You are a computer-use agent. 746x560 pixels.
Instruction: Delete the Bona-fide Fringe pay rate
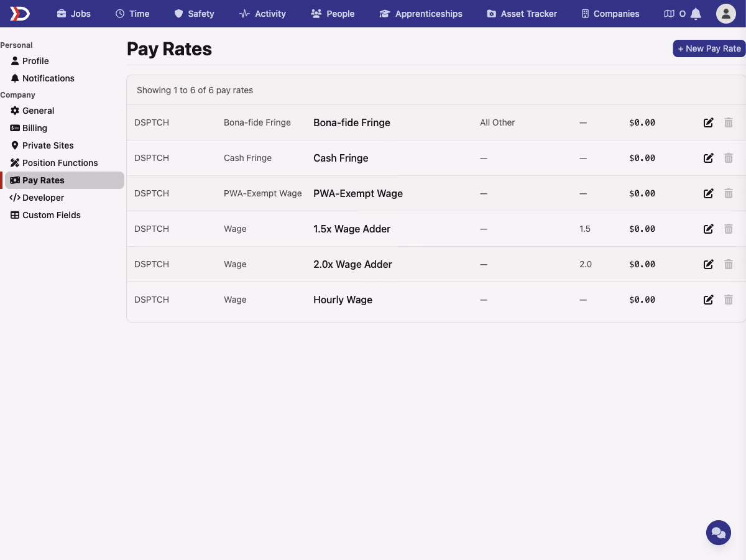729,122
